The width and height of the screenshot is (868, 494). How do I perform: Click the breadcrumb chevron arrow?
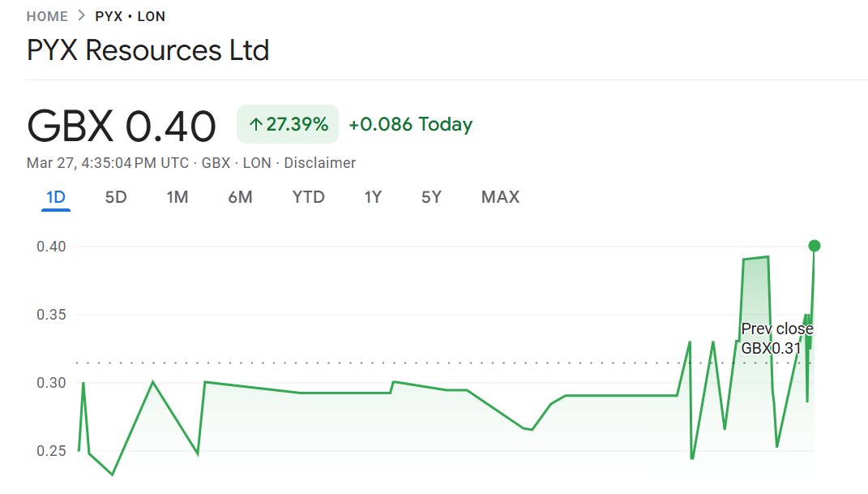[81, 16]
